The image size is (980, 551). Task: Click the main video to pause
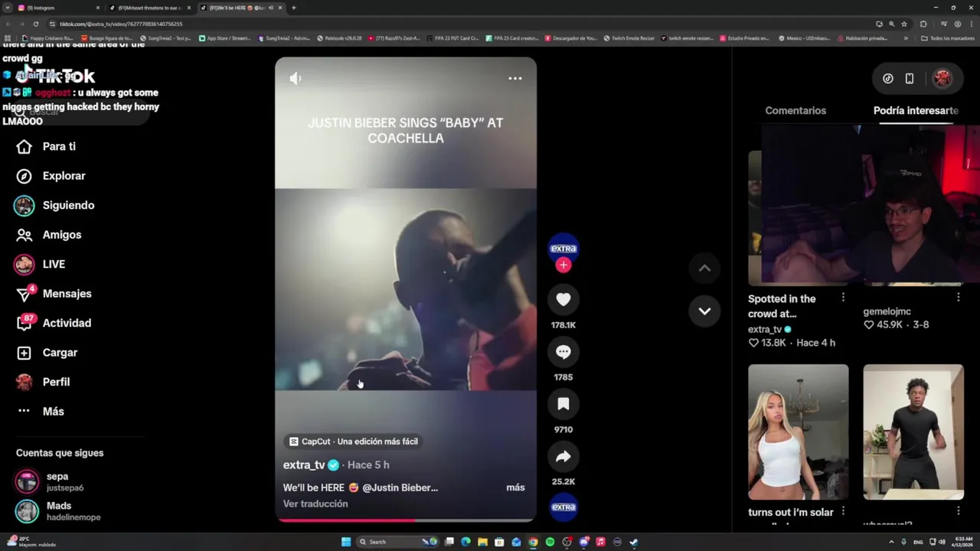coord(406,289)
